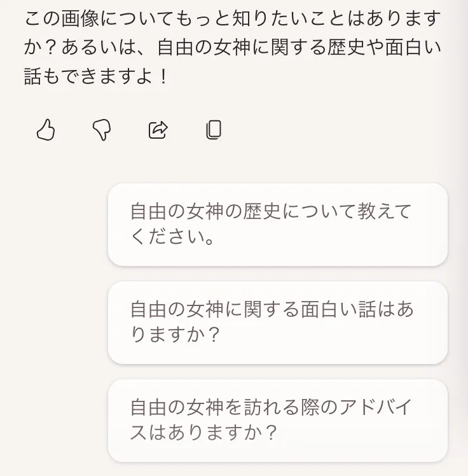The height and width of the screenshot is (476, 468).
Task: Pick the suggestion about 訪れる際のアドバイス
Action: coord(277,421)
